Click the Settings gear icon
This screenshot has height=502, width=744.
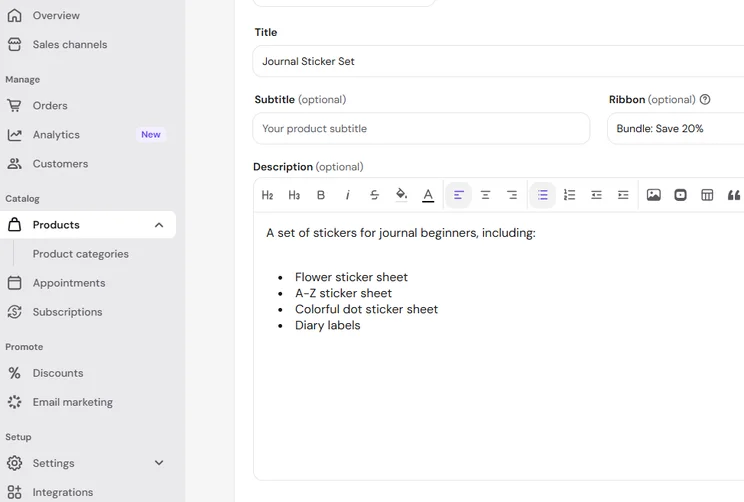tap(15, 463)
